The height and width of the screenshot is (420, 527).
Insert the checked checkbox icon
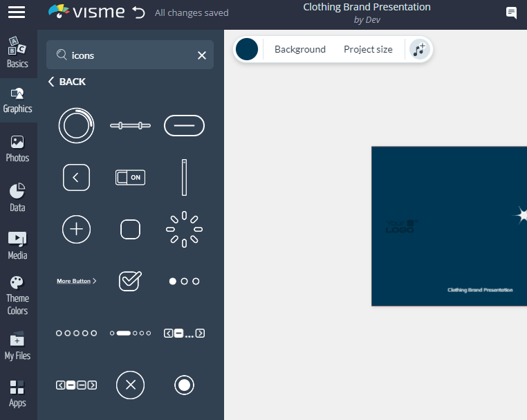click(x=131, y=281)
